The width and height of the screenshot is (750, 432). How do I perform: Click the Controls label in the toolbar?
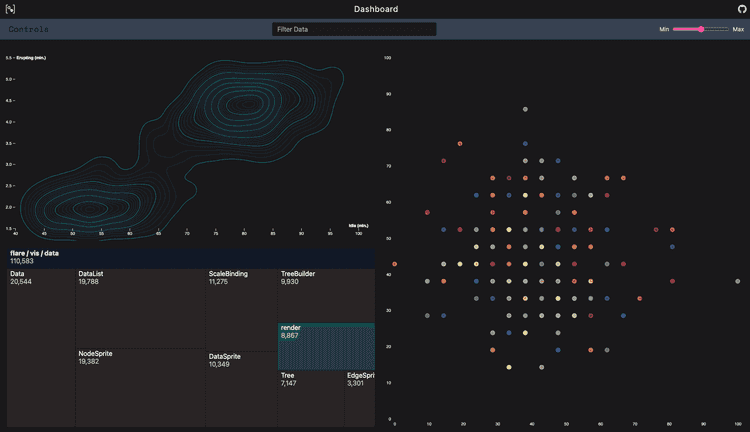(28, 29)
